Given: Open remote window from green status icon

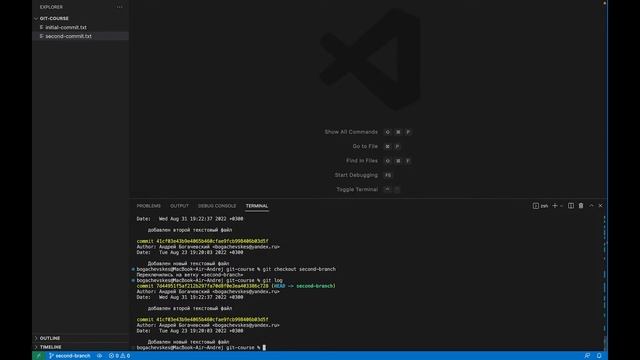Looking at the screenshot, I should (38, 356).
